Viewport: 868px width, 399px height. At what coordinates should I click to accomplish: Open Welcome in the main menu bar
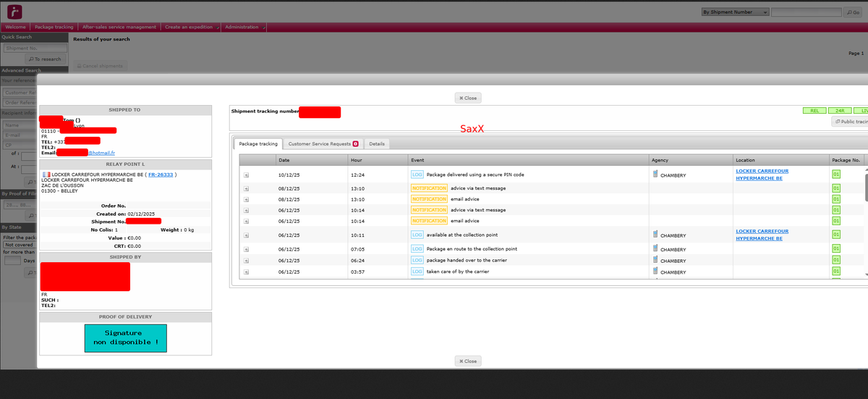16,27
